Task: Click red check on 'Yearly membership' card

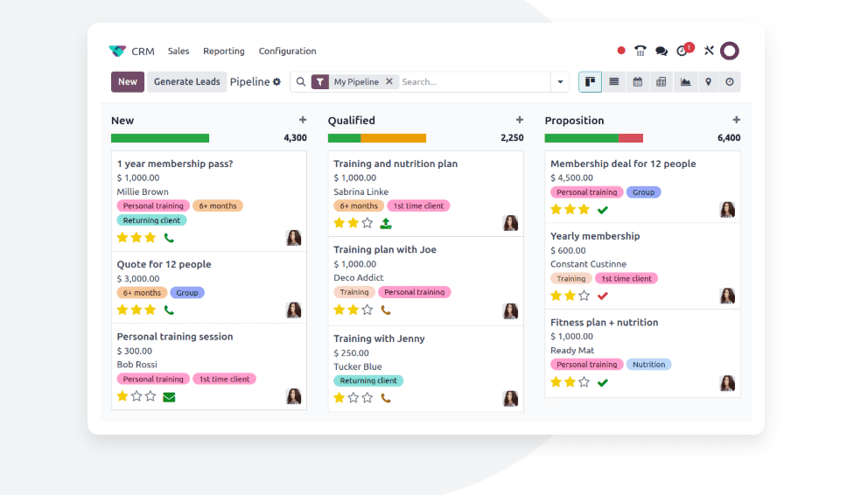Action: (x=603, y=296)
